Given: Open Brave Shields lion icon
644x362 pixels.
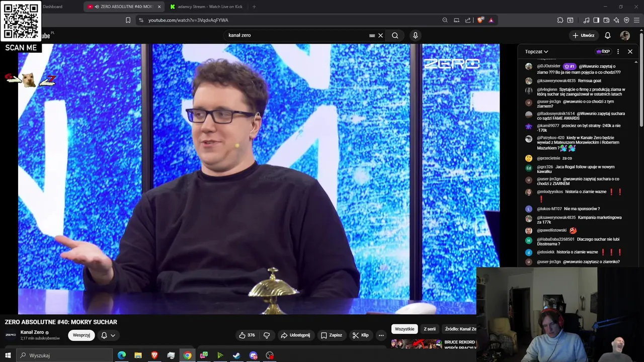Looking at the screenshot, I should (x=480, y=20).
